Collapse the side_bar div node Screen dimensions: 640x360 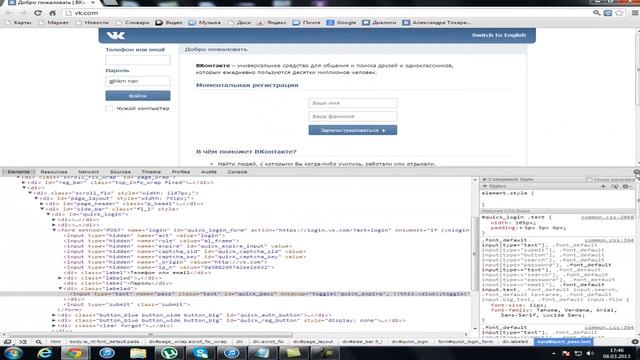[42, 209]
